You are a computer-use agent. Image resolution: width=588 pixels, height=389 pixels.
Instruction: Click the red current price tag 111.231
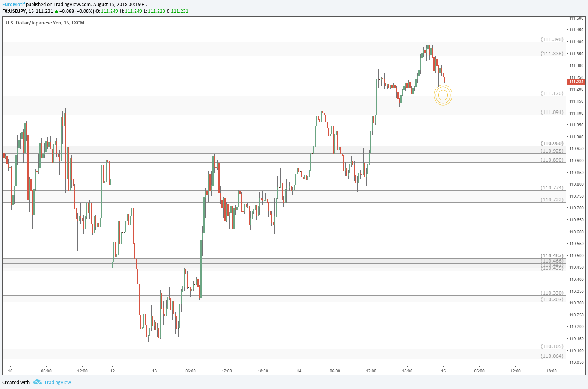point(576,82)
